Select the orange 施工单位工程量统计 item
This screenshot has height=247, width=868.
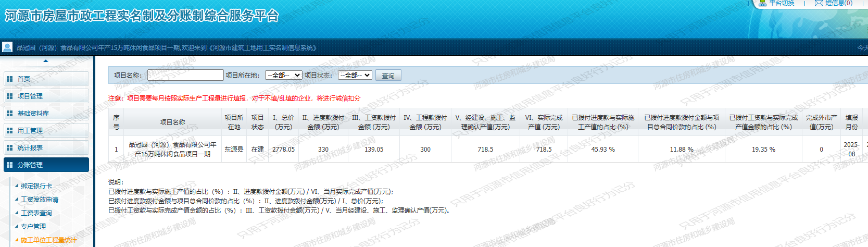pyautogui.click(x=49, y=240)
